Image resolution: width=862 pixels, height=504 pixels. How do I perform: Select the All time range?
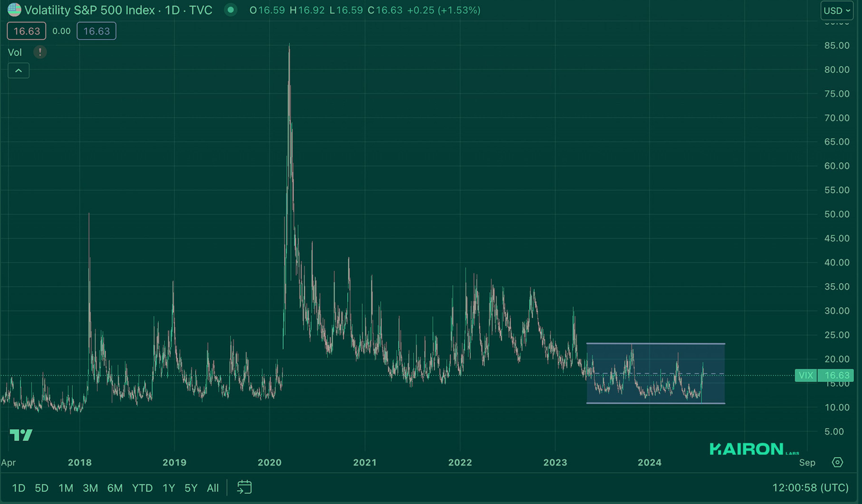pos(213,488)
